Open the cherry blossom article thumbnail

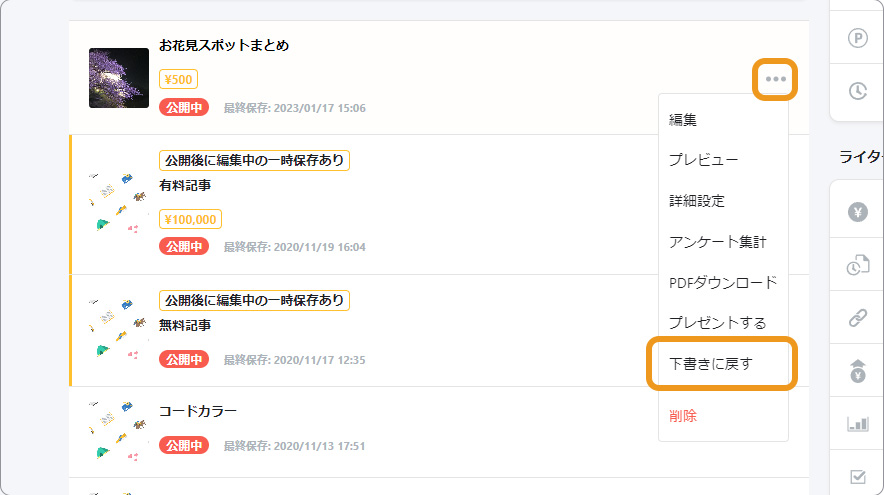coord(119,78)
